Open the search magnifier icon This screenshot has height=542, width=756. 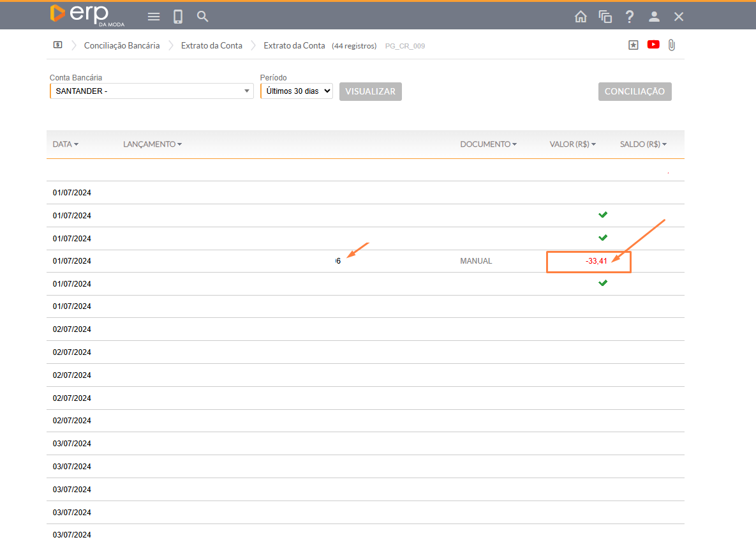click(x=203, y=17)
